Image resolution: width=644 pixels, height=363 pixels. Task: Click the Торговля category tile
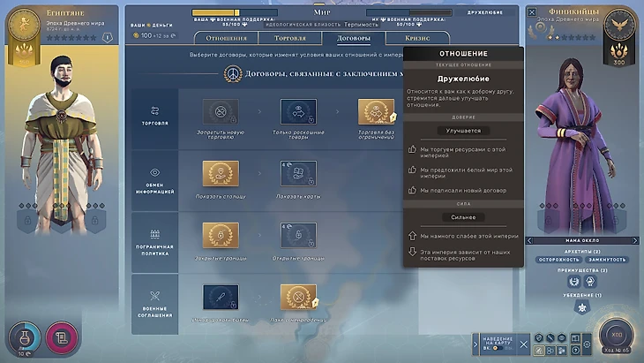point(155,119)
